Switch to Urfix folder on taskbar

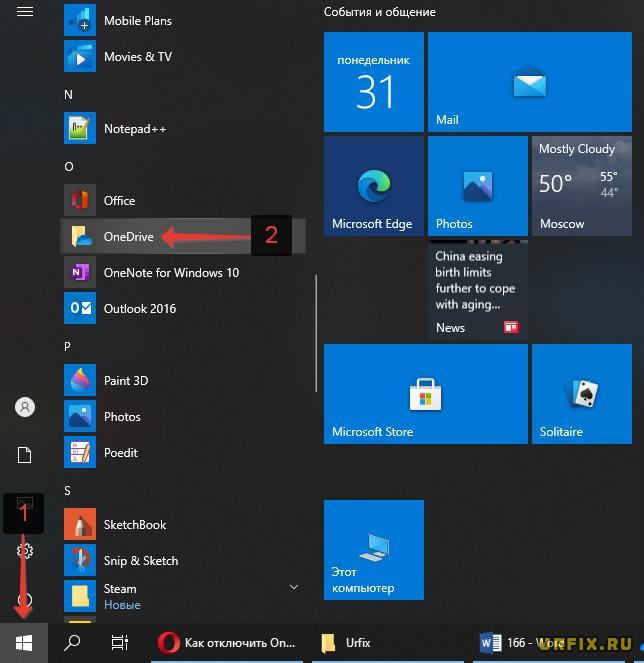click(x=388, y=643)
